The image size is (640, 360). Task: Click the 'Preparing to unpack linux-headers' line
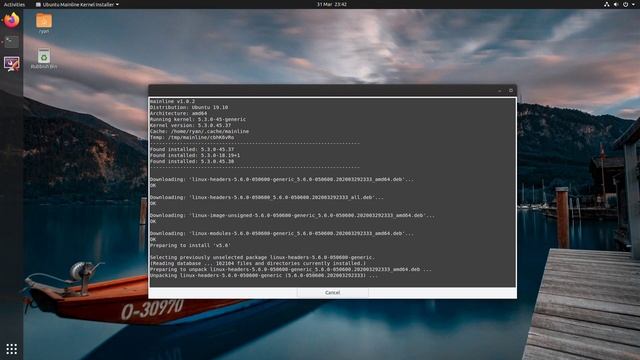tap(291, 269)
